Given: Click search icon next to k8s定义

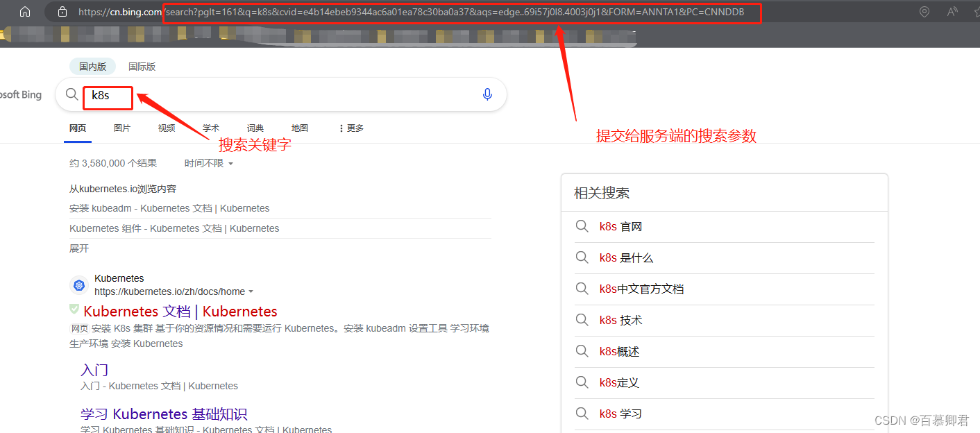Looking at the screenshot, I should [x=582, y=382].
